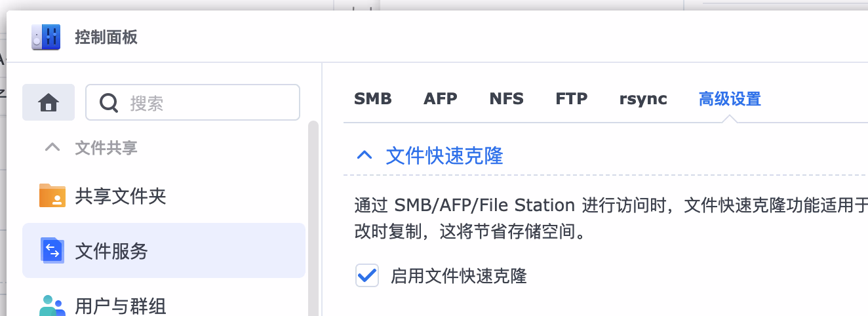Open 用户与群组 in the sidebar
868x316 pixels.
click(121, 306)
